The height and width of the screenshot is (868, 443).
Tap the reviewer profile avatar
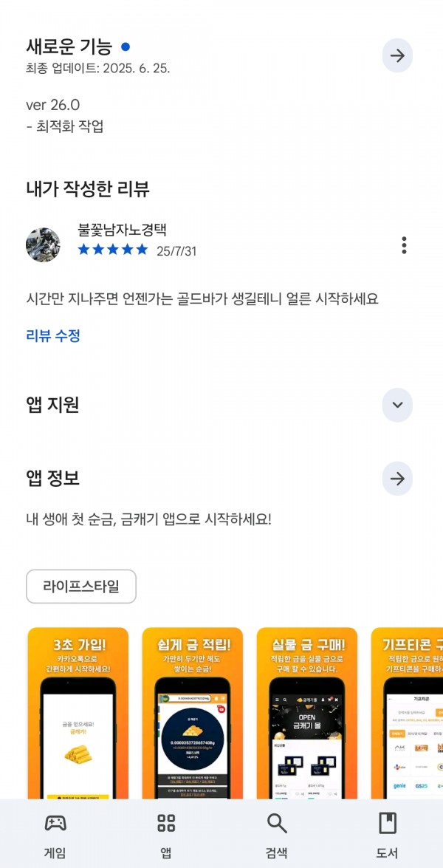pyautogui.click(x=43, y=245)
